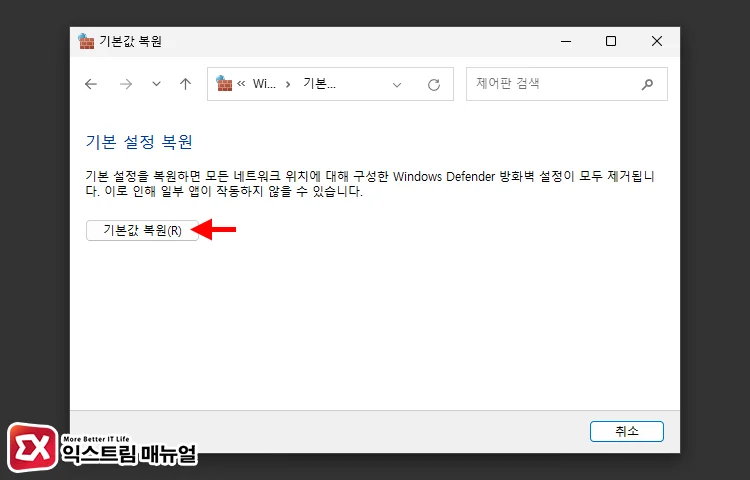
Task: Expand the breadcrumb separator arrow after Wi...
Action: 288,85
